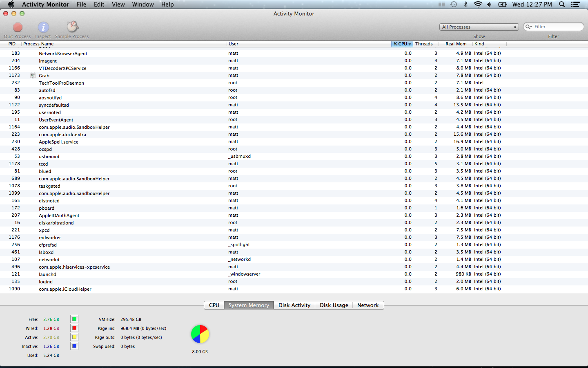Select the TechToolProDaemon process row
Viewport: 588px width, 368px height.
pyautogui.click(x=294, y=83)
